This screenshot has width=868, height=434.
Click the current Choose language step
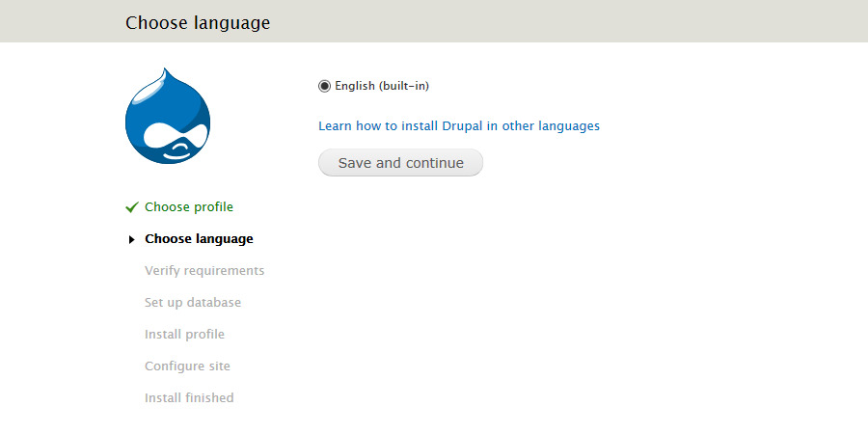click(x=199, y=239)
